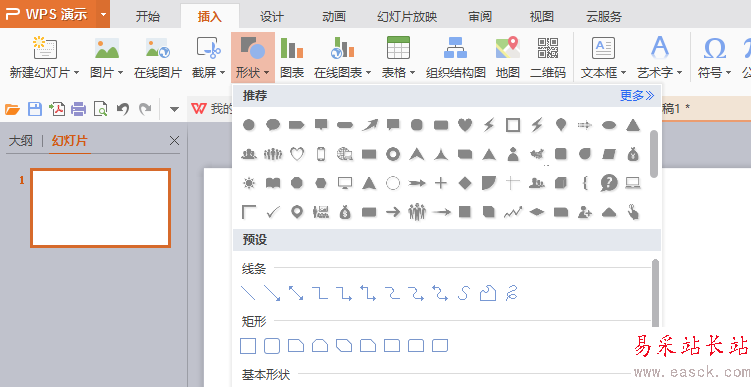Select the curve S-shape line tool
This screenshot has height=387, width=751.
[x=464, y=293]
